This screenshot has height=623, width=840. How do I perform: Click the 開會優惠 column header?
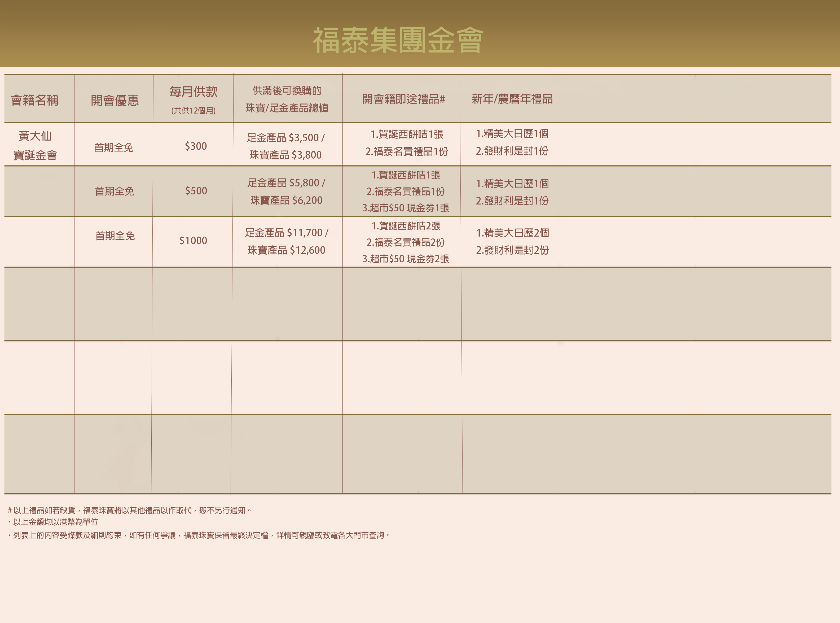pyautogui.click(x=115, y=100)
